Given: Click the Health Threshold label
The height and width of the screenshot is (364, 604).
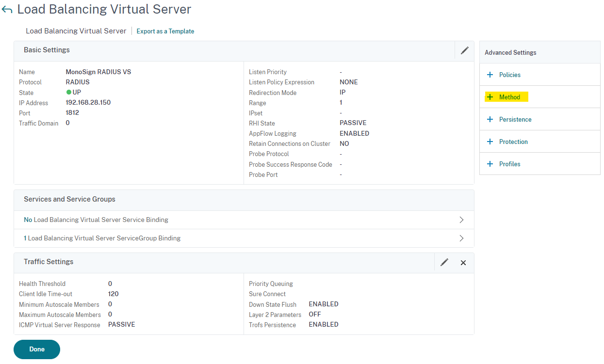Looking at the screenshot, I should pos(42,284).
